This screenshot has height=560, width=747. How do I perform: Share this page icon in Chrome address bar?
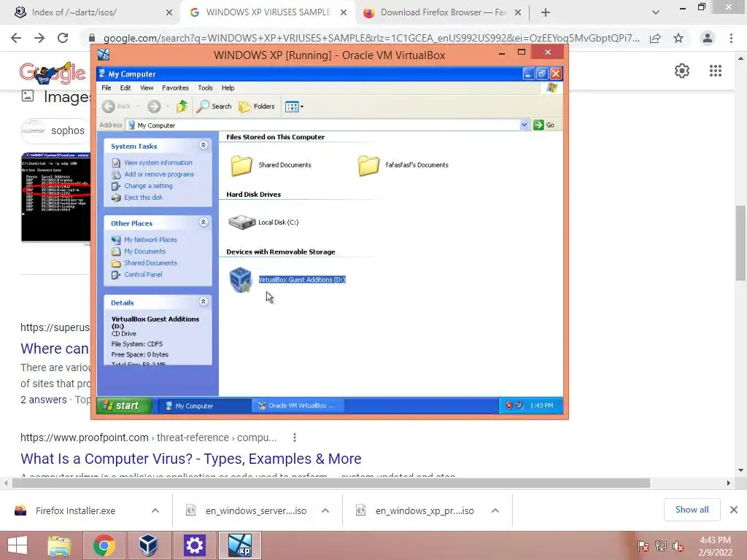coord(655,38)
